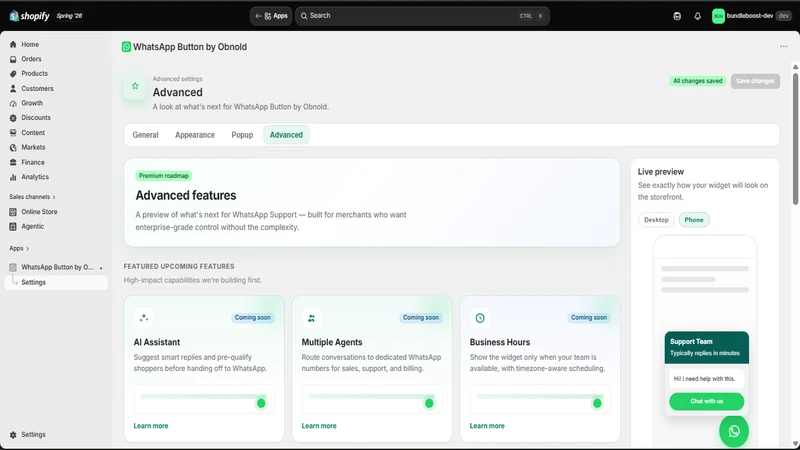This screenshot has width=800, height=450.
Task: Expand the Sales channels section
Action: point(32,197)
